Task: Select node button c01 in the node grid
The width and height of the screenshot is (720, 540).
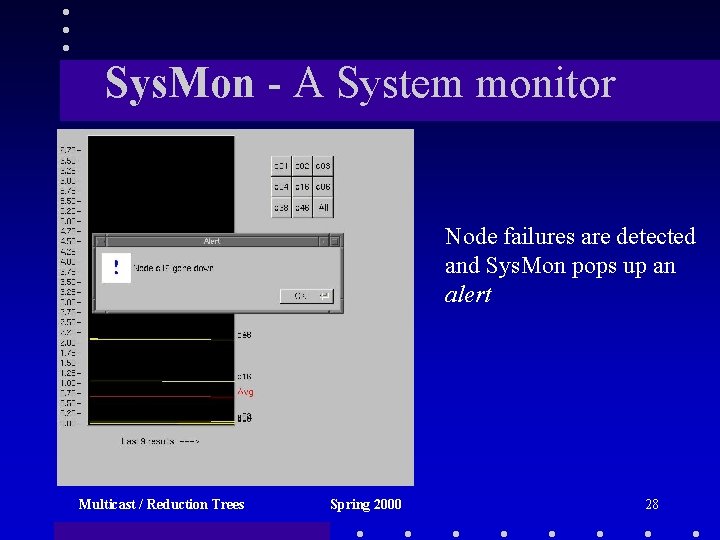Action: tap(281, 166)
